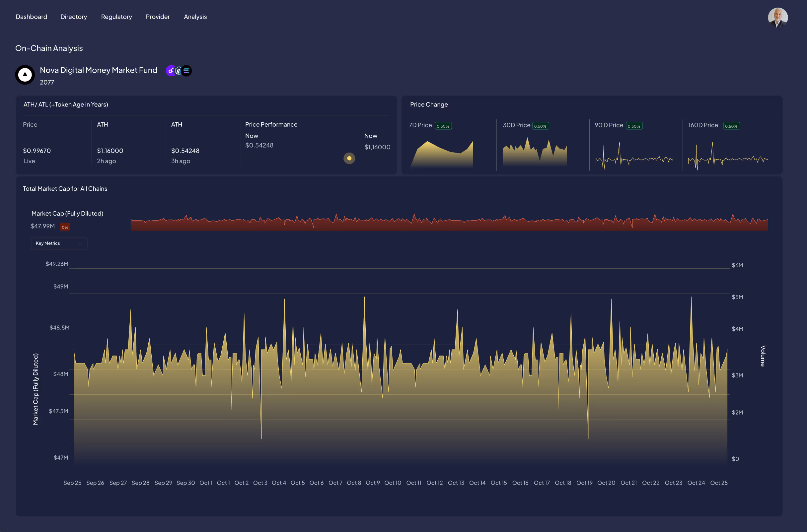Click the Nova Digital fund logo
Screen dimensions: 807x532
click(25, 75)
